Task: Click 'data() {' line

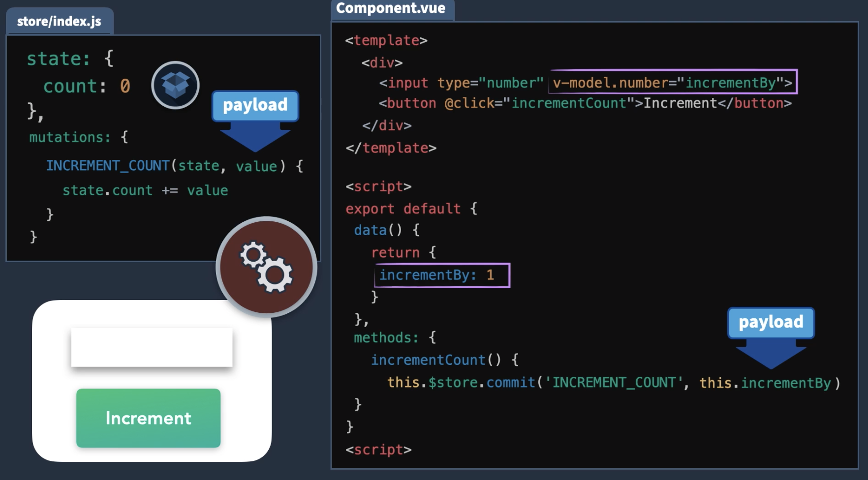Action: (x=387, y=230)
